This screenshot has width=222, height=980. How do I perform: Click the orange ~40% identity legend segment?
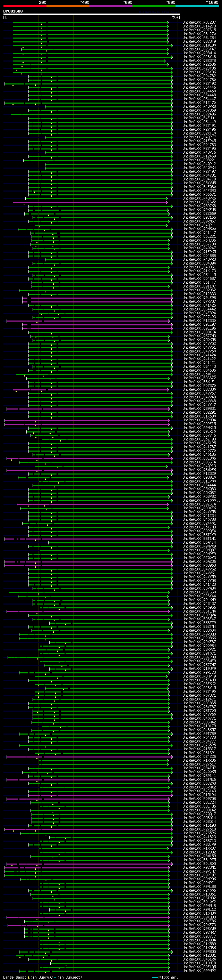click(x=68, y=6)
